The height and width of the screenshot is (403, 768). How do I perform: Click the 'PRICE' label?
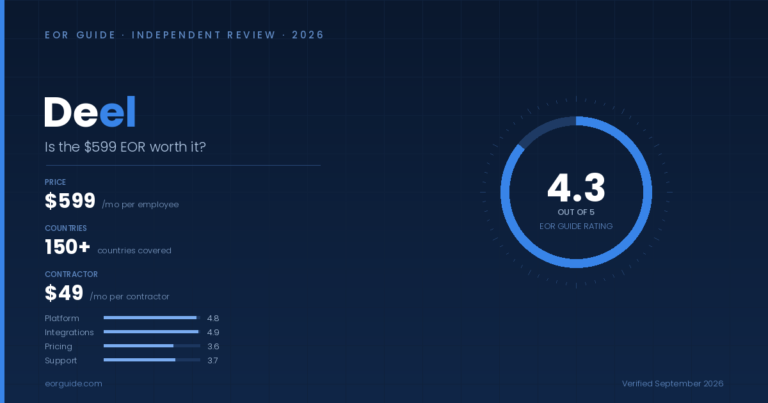pyautogui.click(x=55, y=182)
